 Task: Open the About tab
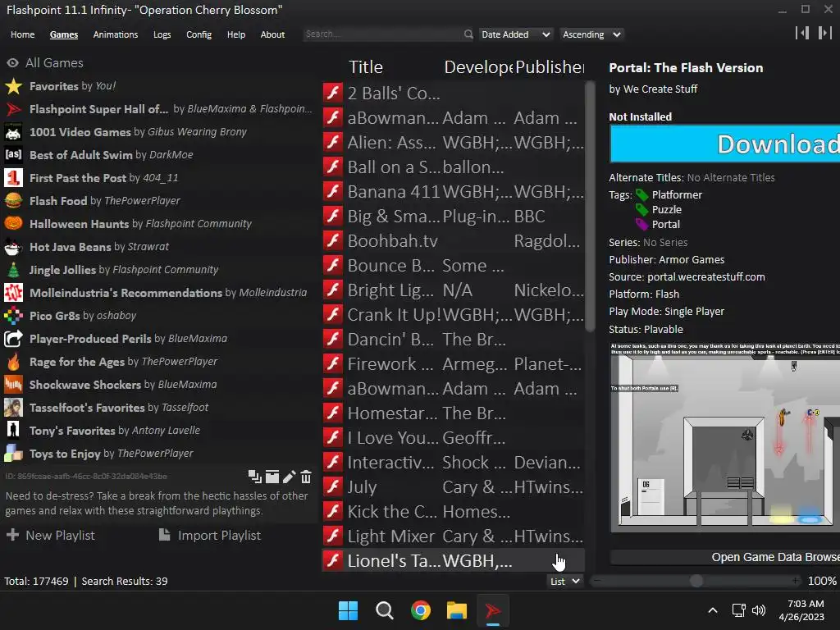(272, 34)
